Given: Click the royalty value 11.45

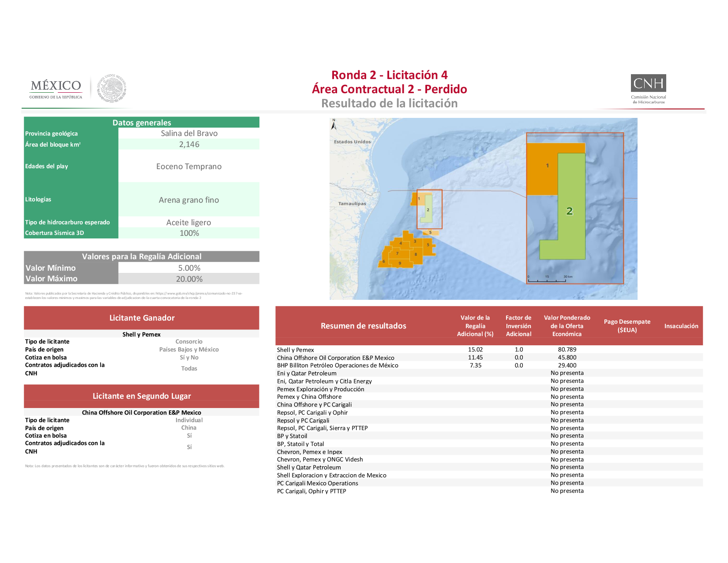Looking at the screenshot, I should (475, 358).
